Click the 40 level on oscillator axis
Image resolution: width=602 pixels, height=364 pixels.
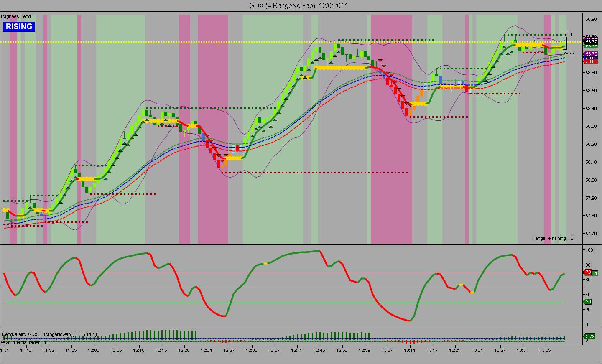point(588,295)
